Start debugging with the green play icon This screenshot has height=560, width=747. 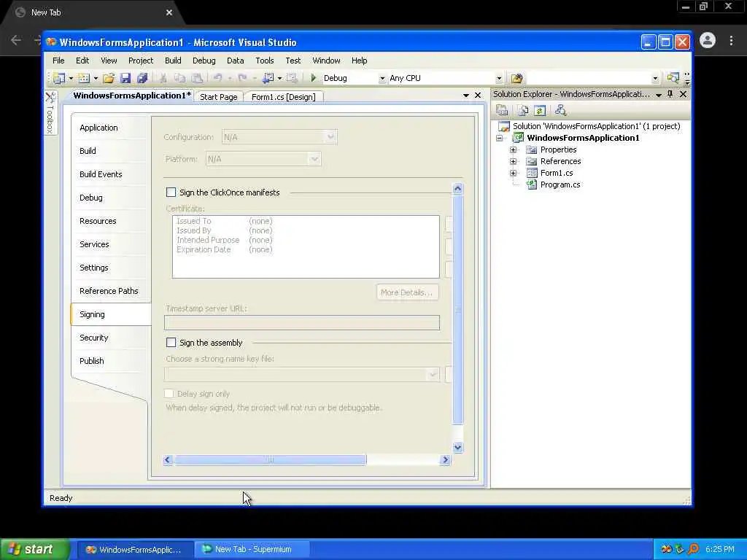tap(313, 77)
